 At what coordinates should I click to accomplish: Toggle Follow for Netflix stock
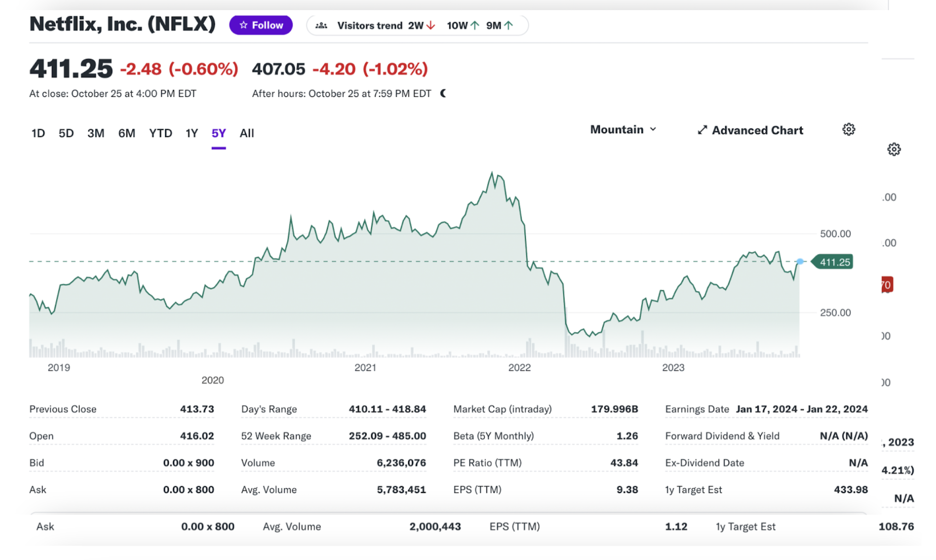(x=260, y=24)
